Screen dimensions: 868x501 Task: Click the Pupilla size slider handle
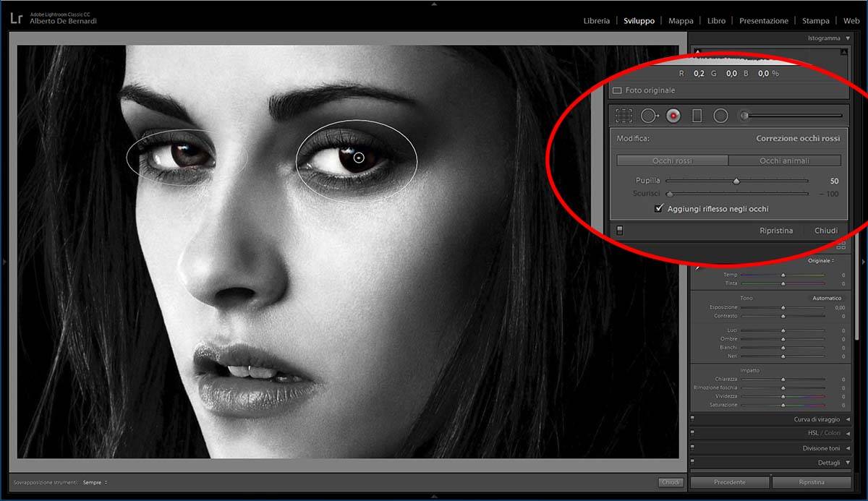pyautogui.click(x=736, y=181)
